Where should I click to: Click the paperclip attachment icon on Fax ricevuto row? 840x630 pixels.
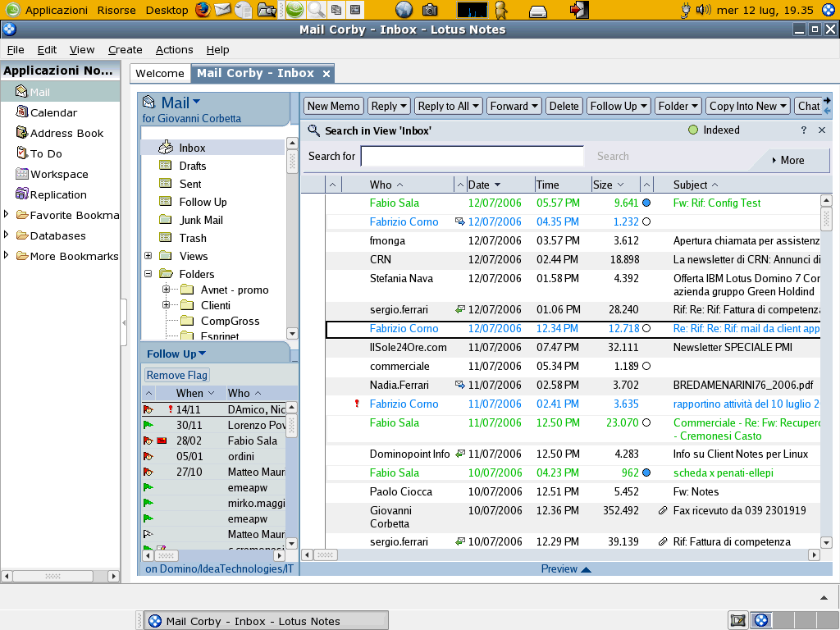pos(663,510)
